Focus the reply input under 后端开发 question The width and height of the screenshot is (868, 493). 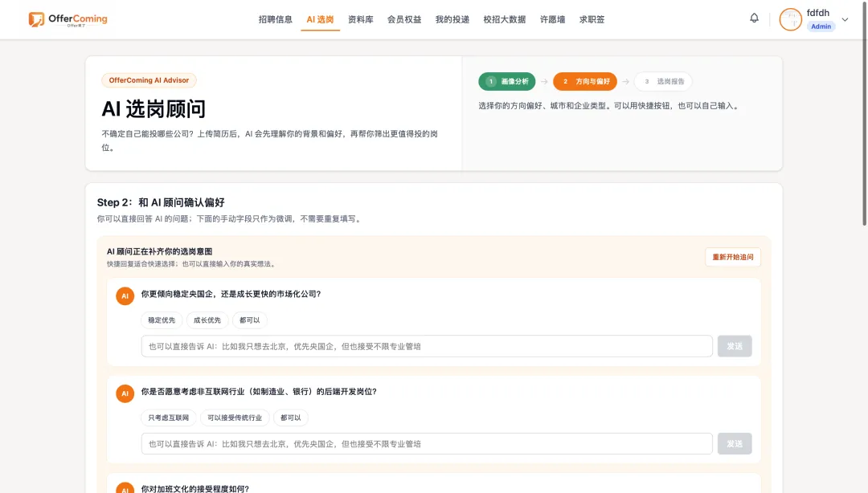427,444
